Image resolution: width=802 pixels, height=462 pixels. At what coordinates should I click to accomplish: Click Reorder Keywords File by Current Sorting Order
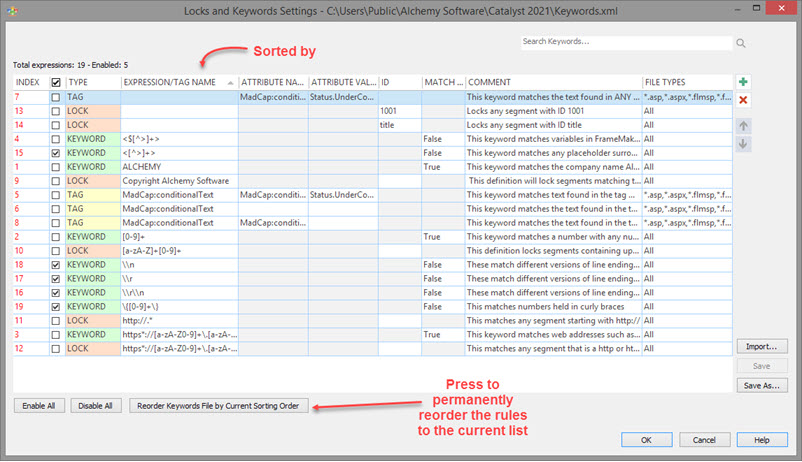click(220, 406)
